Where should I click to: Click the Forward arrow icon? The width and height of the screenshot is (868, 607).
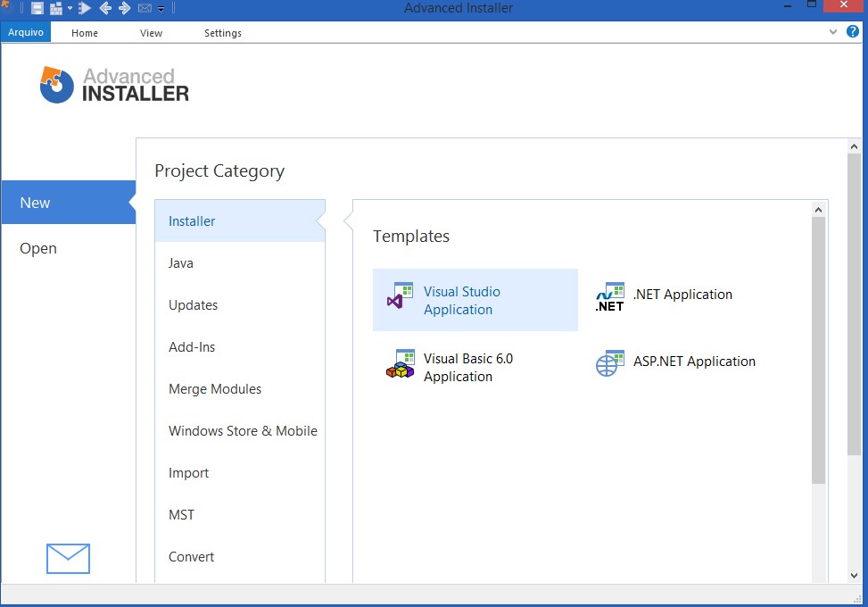(125, 8)
